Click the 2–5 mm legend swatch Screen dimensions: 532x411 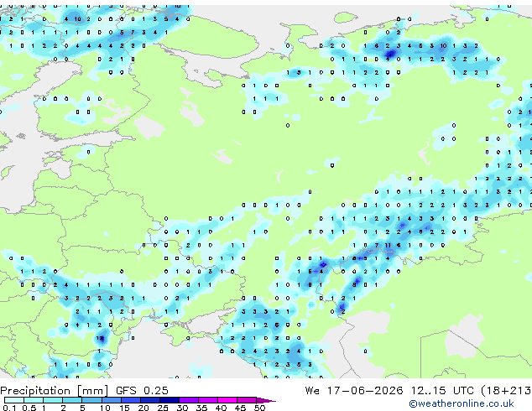tap(72, 400)
